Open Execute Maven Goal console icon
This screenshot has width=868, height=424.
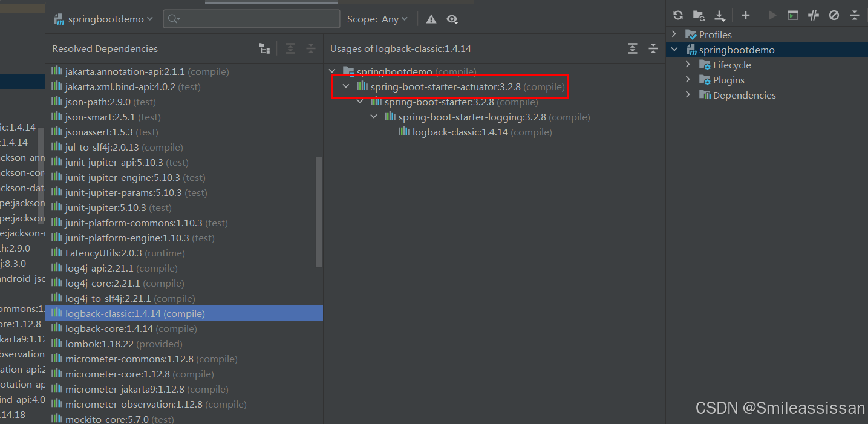(x=793, y=16)
